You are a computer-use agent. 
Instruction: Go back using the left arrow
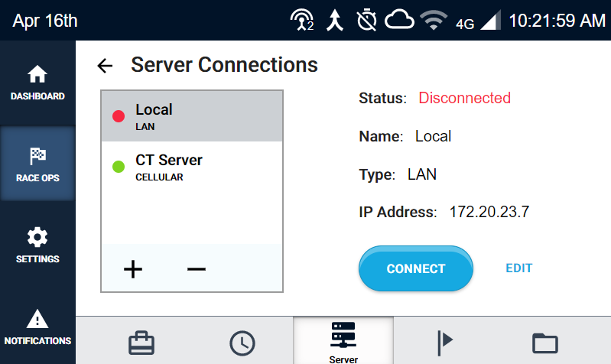105,66
